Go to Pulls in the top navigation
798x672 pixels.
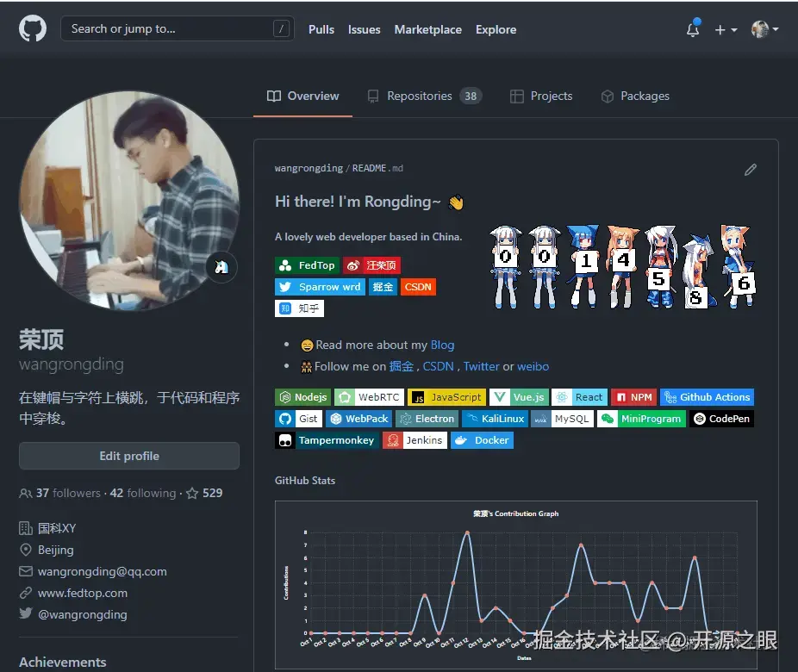click(321, 29)
